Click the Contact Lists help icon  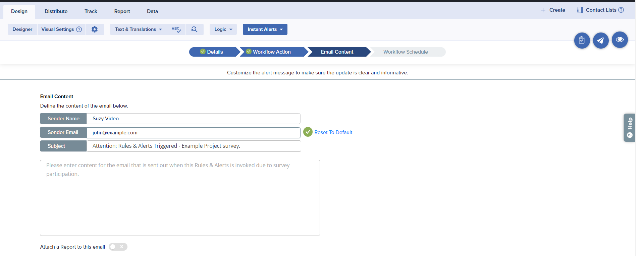(621, 10)
